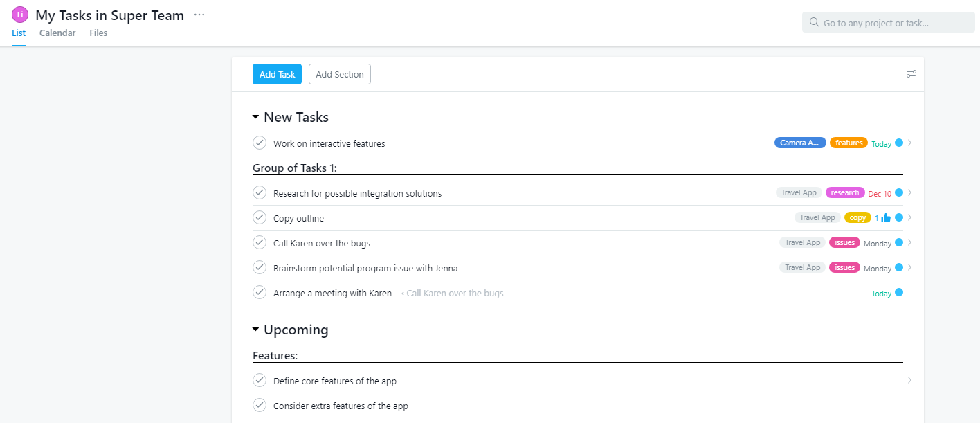The width and height of the screenshot is (980, 423).
Task: Click Today due date on Work on interactive features
Action: [x=881, y=144]
